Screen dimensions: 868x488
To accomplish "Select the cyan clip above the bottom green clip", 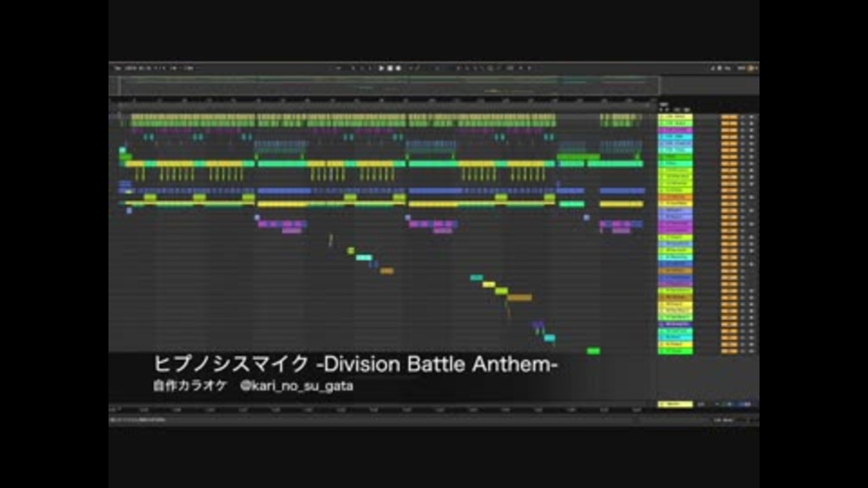I will pyautogui.click(x=549, y=338).
